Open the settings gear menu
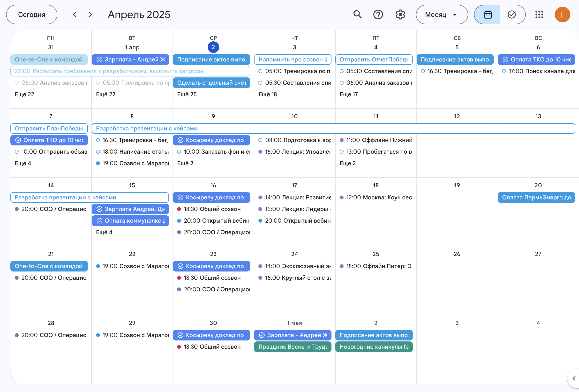 (400, 15)
